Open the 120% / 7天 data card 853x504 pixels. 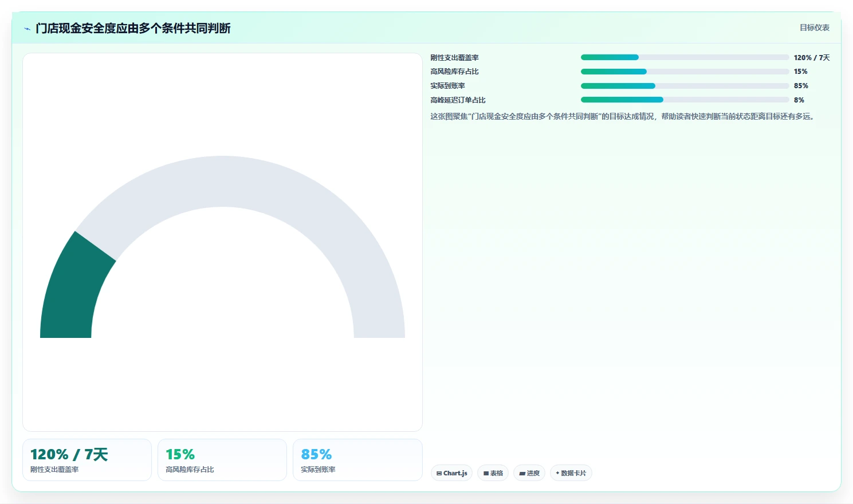coord(87,460)
